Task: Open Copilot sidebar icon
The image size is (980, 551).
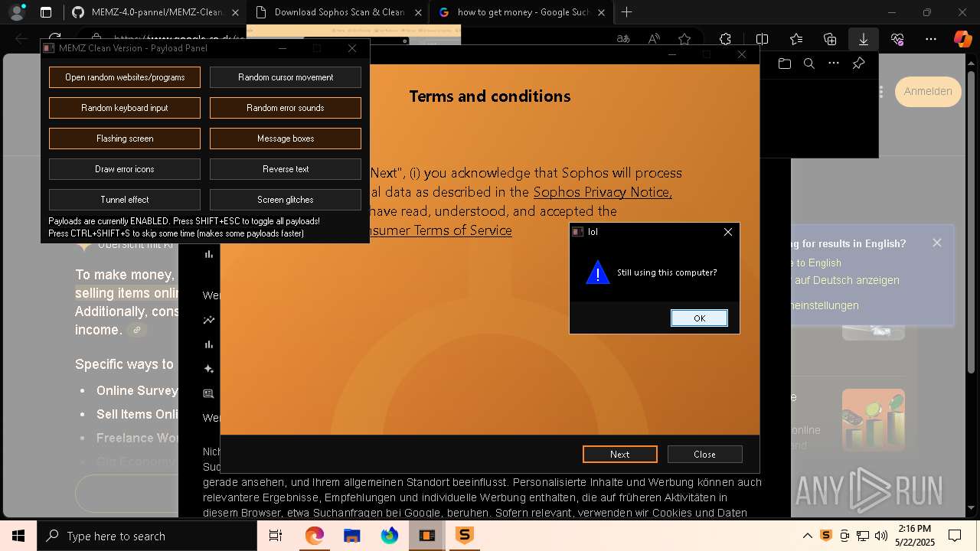Action: [x=962, y=39]
